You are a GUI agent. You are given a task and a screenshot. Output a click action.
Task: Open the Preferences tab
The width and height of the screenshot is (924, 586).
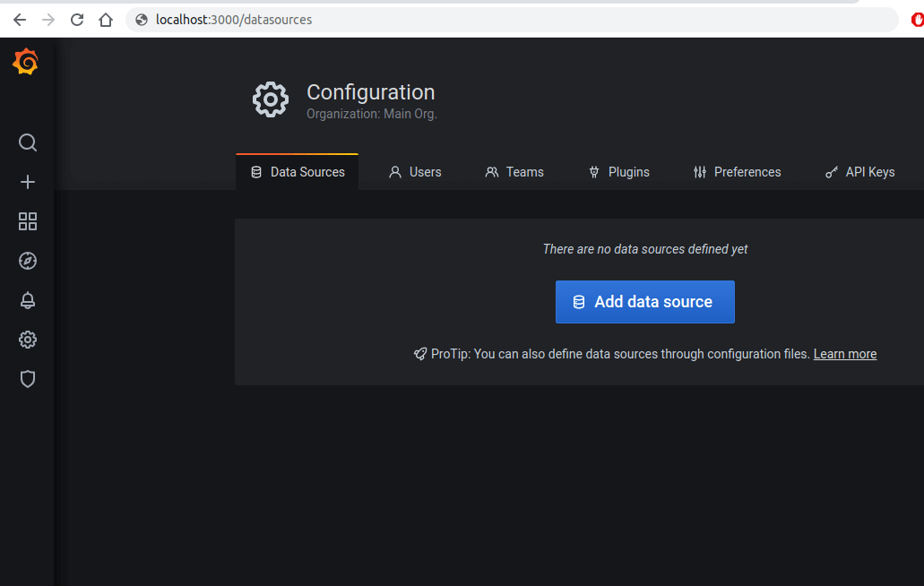coord(738,172)
